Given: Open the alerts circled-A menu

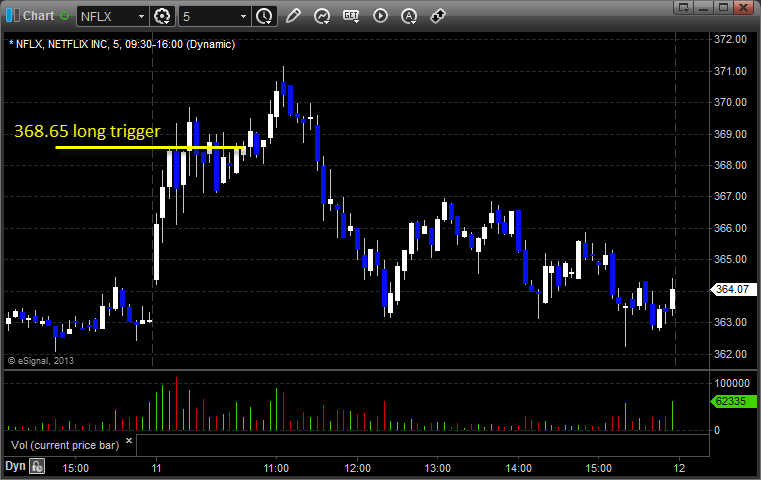Looking at the screenshot, I should click(x=409, y=17).
